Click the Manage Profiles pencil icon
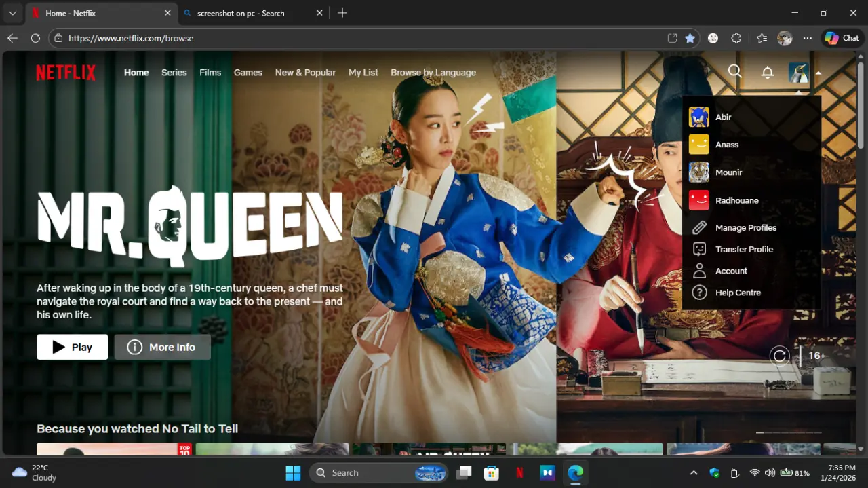The width and height of the screenshot is (868, 488). pos(699,228)
